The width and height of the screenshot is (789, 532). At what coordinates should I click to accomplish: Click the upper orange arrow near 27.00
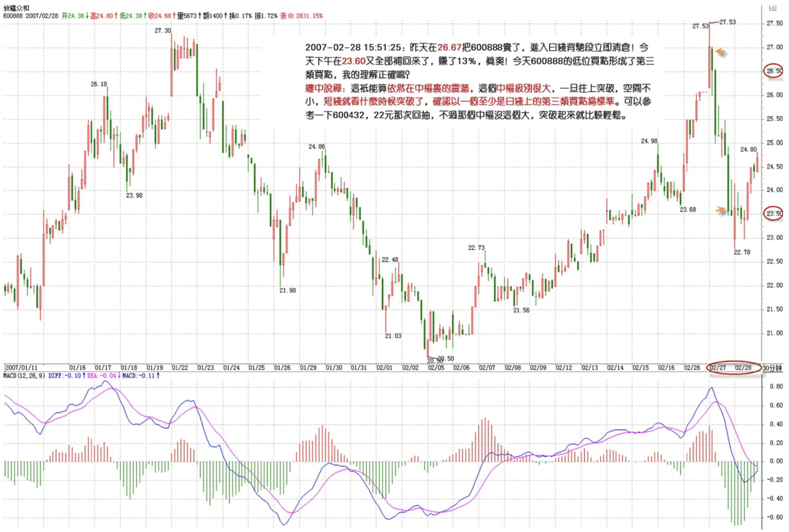(720, 52)
